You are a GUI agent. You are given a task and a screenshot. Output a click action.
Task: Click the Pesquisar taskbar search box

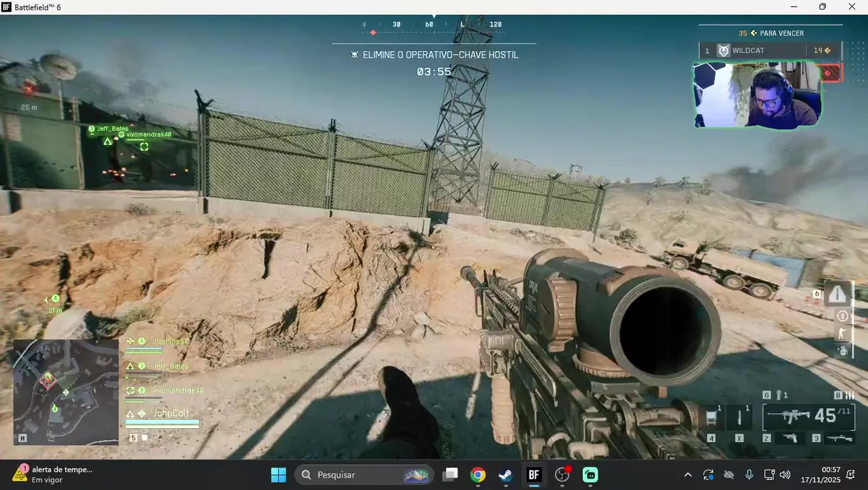click(364, 474)
